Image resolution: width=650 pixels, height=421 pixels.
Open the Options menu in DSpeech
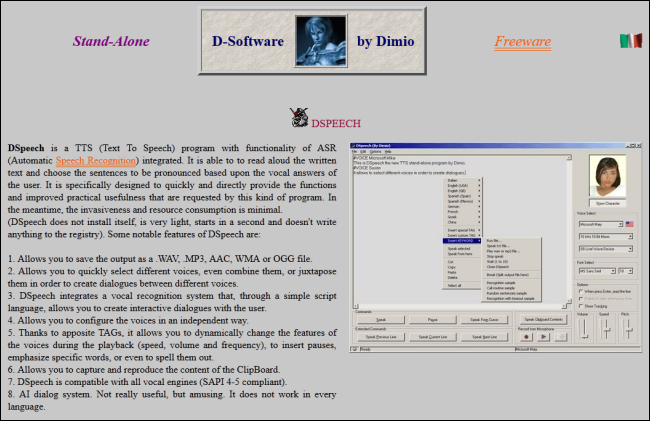click(375, 152)
